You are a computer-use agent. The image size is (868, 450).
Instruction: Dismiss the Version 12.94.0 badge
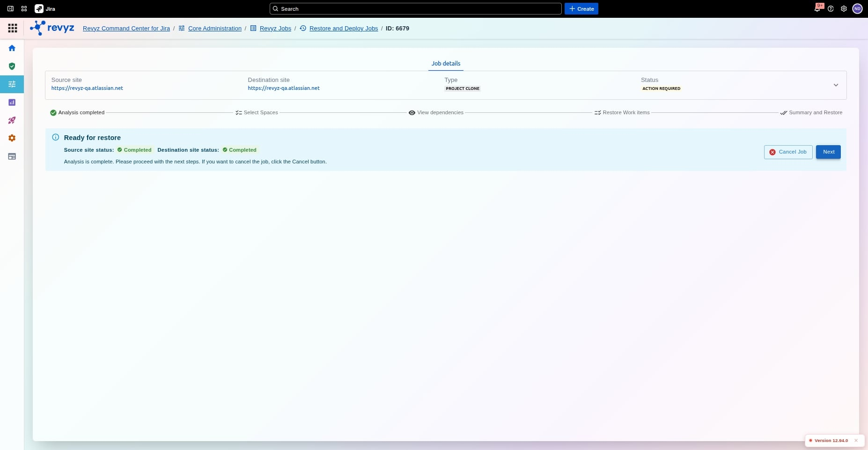click(x=856, y=441)
